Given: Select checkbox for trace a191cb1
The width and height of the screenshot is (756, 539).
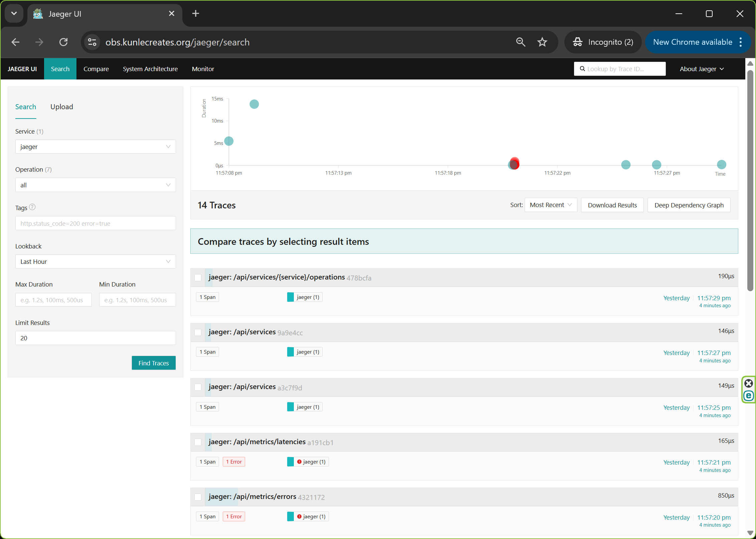Looking at the screenshot, I should pos(198,442).
